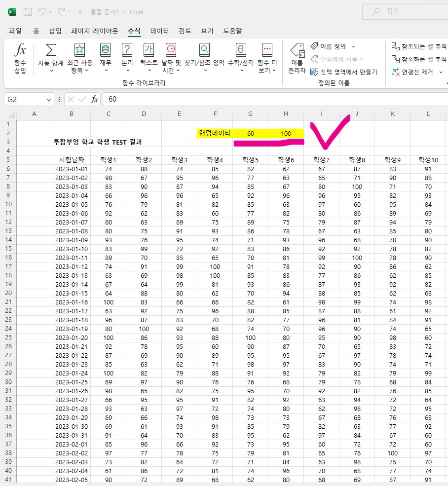The width and height of the screenshot is (448, 486).
Task: Click the date cell 2023-02-05
Action: (72, 480)
